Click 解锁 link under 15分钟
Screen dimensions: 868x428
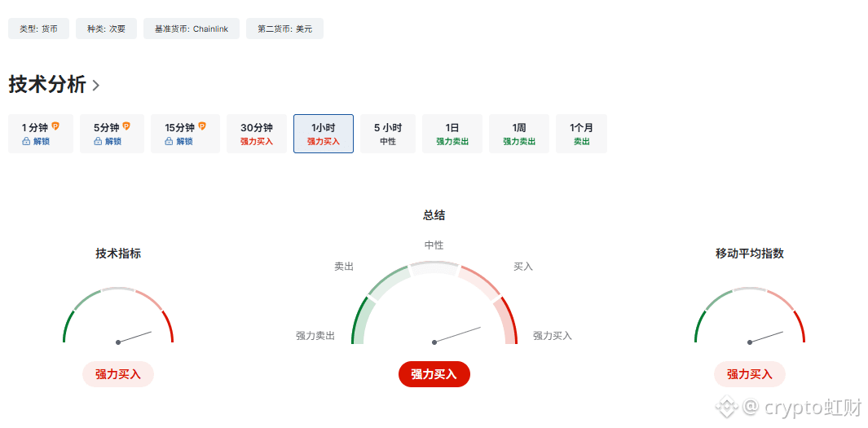(x=185, y=142)
